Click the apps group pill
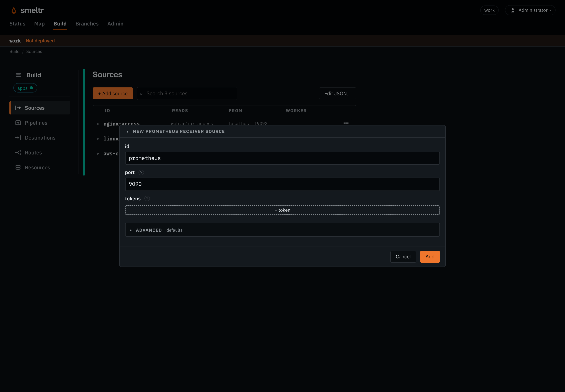This screenshot has width=565, height=392. 25,88
